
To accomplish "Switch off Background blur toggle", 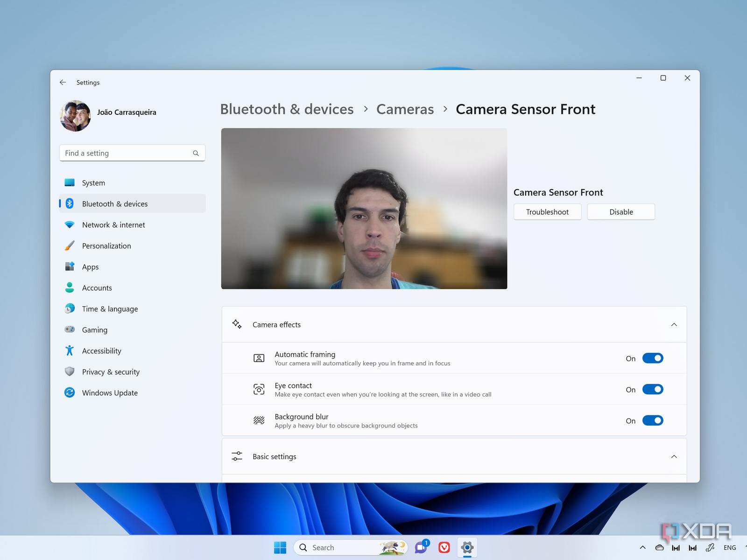I will [x=652, y=421].
